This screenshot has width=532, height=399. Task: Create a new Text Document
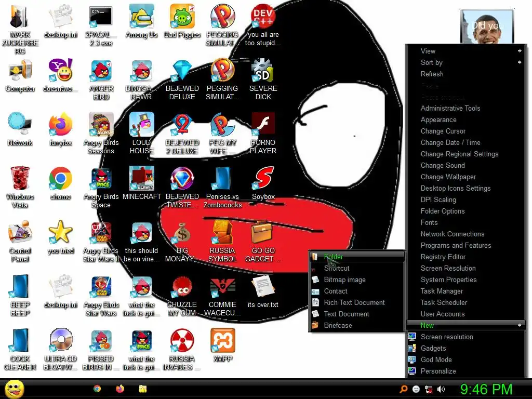[x=357, y=314]
